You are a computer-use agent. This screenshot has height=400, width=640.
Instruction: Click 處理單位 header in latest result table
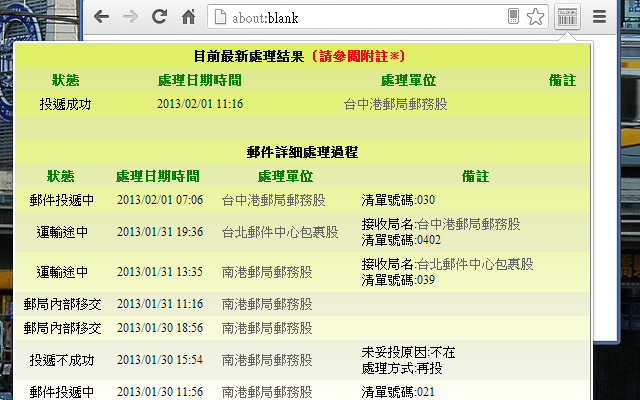(408, 80)
